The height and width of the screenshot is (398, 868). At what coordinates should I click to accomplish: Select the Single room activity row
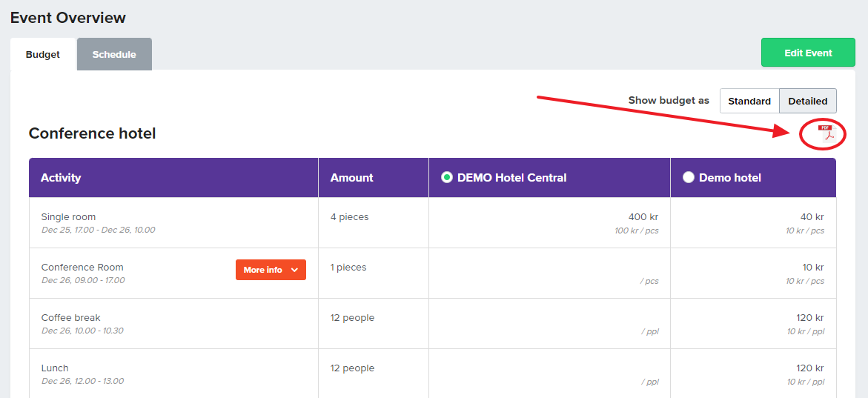coord(432,222)
